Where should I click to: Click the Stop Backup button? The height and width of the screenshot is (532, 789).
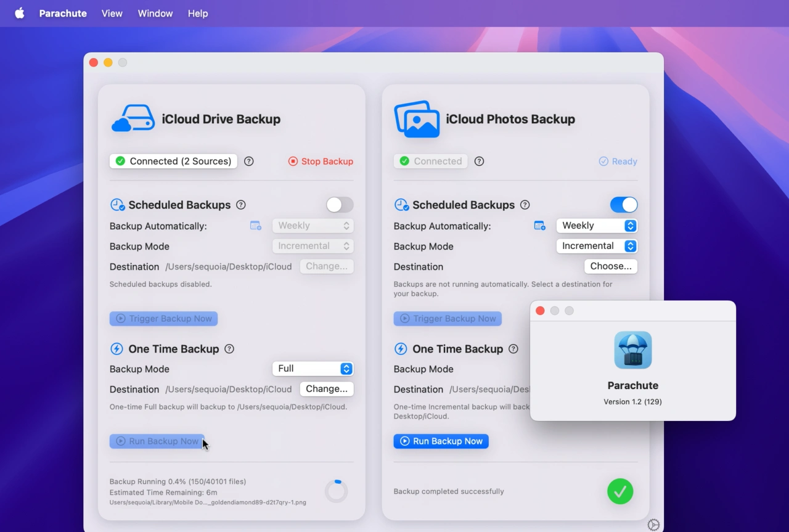(x=321, y=162)
